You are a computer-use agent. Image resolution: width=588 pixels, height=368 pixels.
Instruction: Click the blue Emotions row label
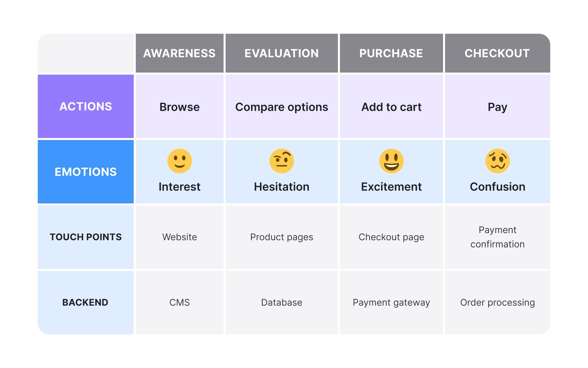[x=86, y=172]
